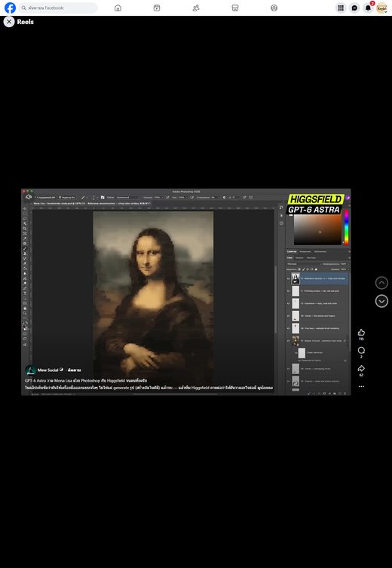392x568 pixels.
Task: Go to the Home feed icon
Action: [118, 8]
